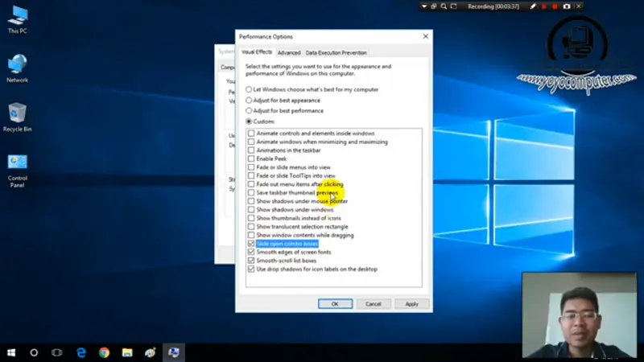Open Task View on the taskbar
The height and width of the screenshot is (362, 644).
[56, 352]
